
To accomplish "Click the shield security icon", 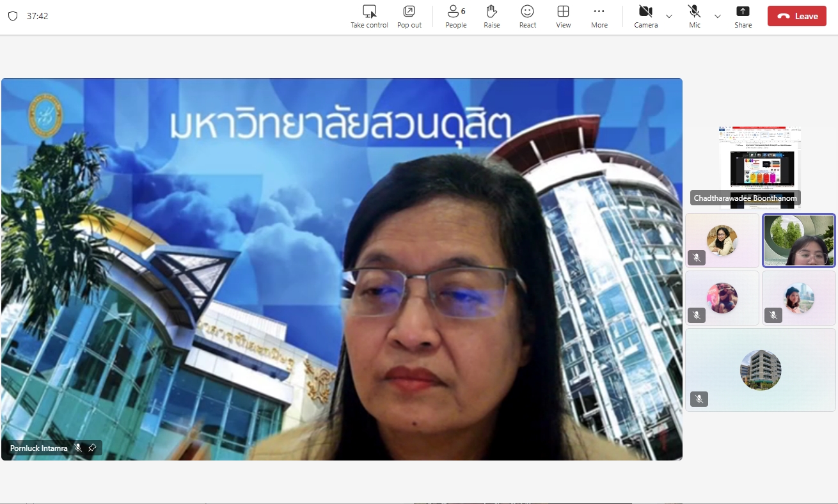I will (13, 16).
